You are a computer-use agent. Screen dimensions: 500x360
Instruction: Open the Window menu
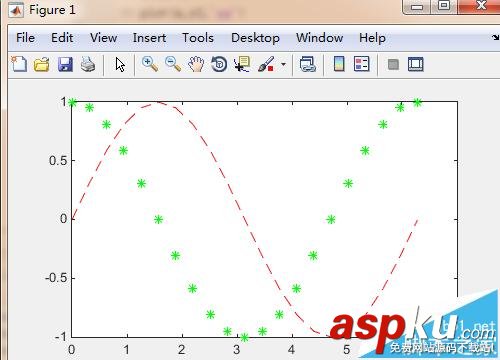click(319, 38)
